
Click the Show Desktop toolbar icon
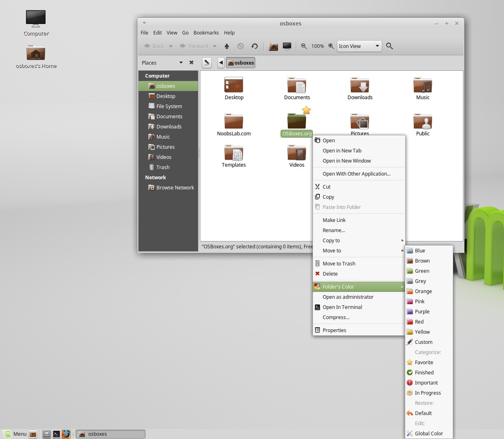pos(287,46)
